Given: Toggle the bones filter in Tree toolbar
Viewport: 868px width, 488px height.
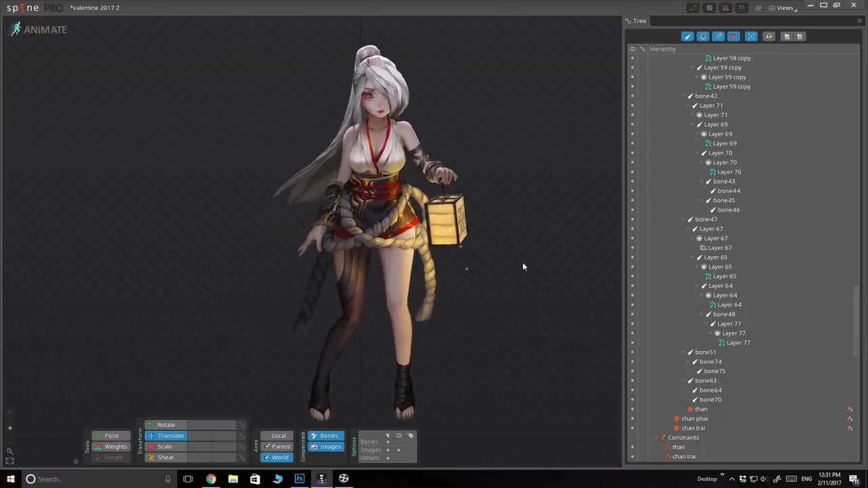Looking at the screenshot, I should pos(688,37).
